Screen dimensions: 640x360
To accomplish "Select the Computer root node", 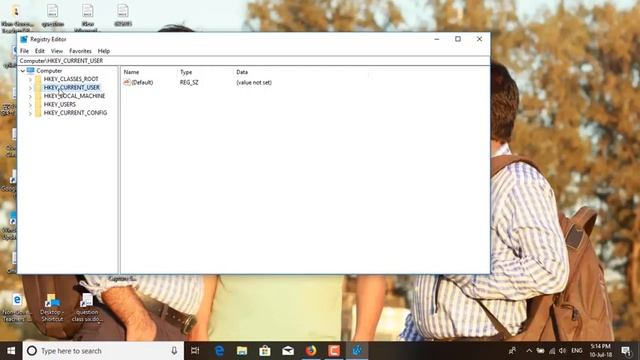I will tap(49, 71).
